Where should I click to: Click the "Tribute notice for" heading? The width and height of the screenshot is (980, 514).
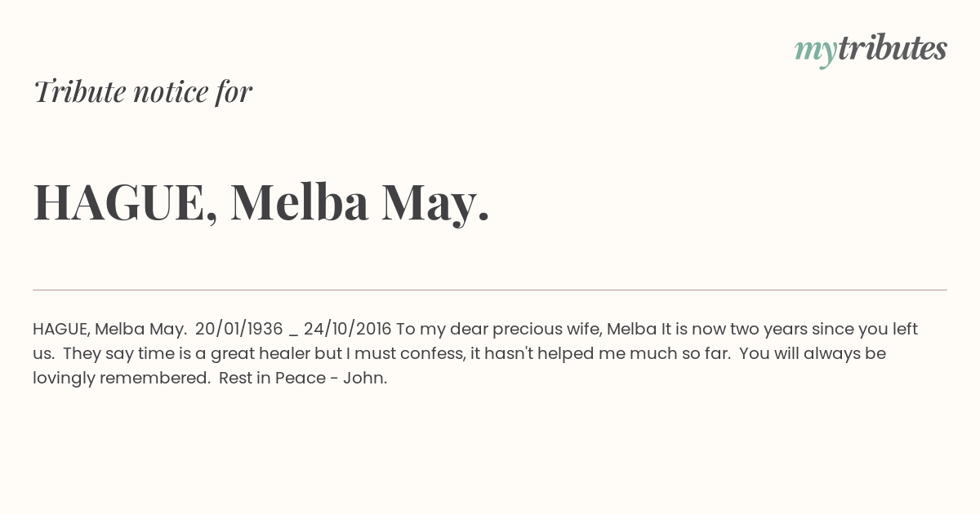(143, 91)
